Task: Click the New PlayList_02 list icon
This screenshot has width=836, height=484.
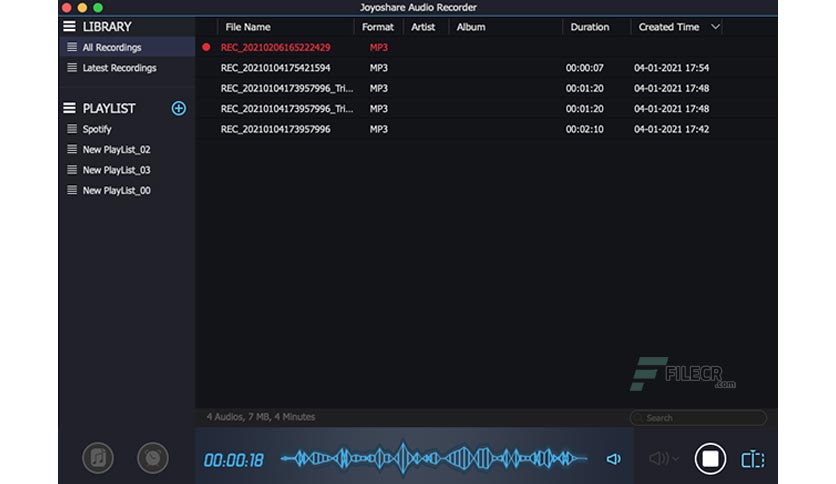Action: [x=72, y=149]
